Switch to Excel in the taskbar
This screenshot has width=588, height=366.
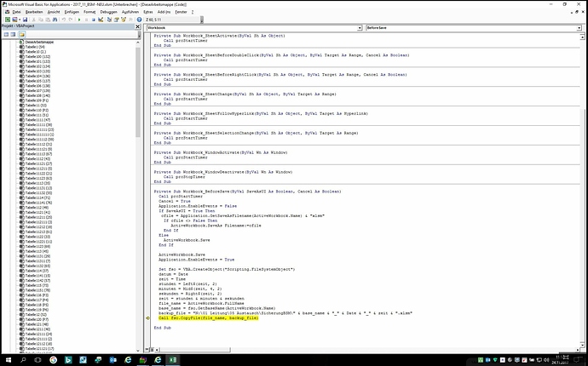point(173,360)
